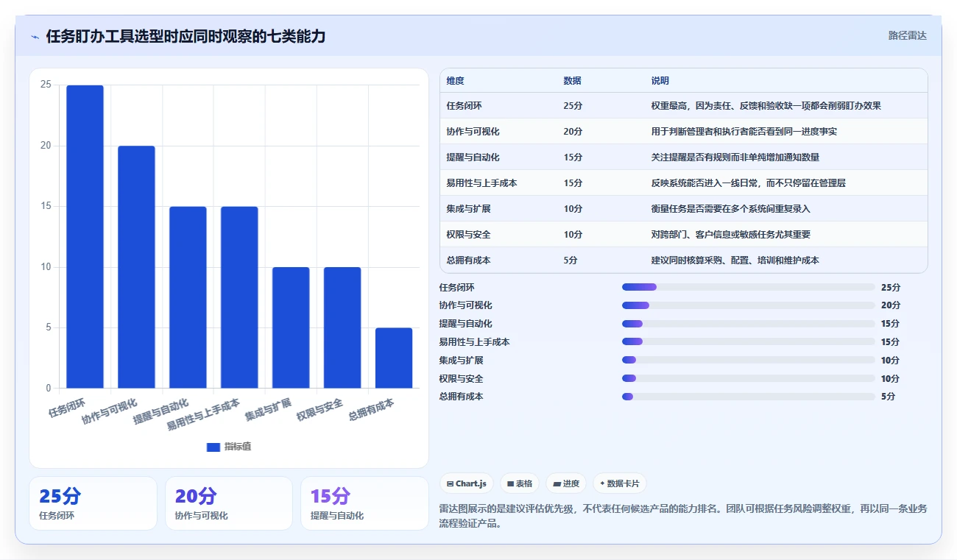Screen dimensions: 957x560
Task: Click the 提醒与自动化 bar in chart
Action: click(x=188, y=297)
